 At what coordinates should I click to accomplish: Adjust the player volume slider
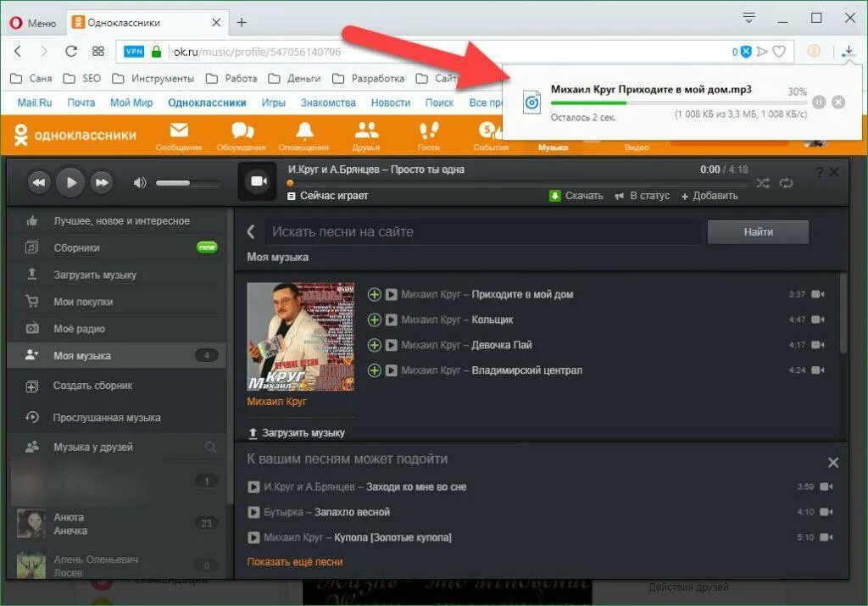187,182
